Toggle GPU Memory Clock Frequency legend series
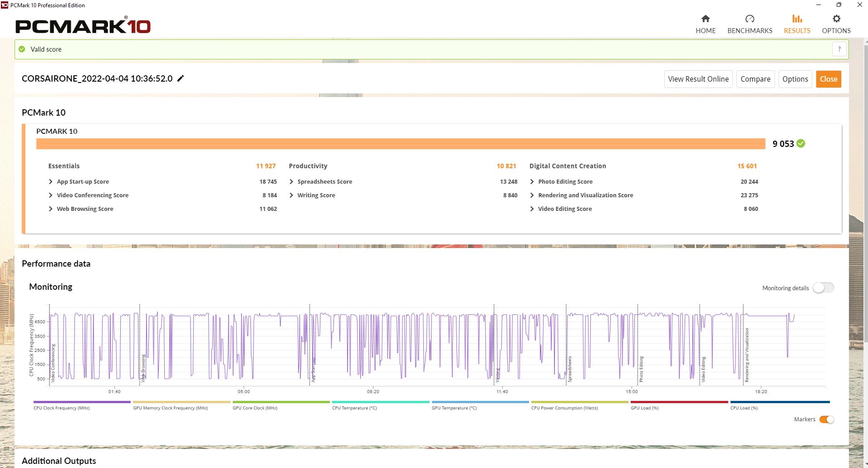The width and height of the screenshot is (868, 468). click(x=181, y=405)
